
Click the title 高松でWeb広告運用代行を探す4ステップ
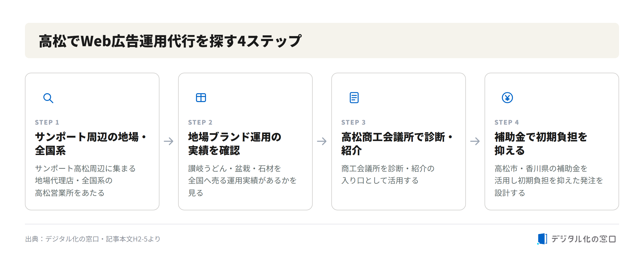pos(170,41)
